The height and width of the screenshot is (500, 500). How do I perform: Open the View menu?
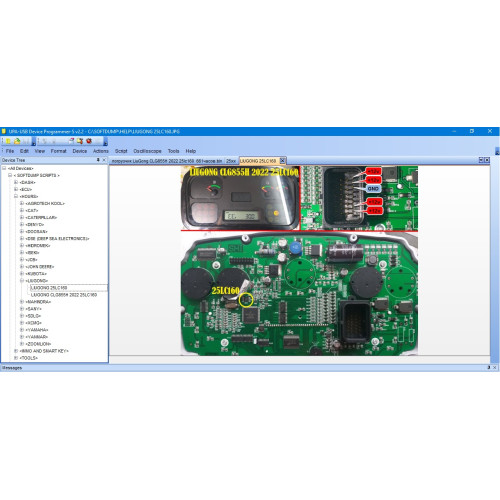tap(40, 151)
